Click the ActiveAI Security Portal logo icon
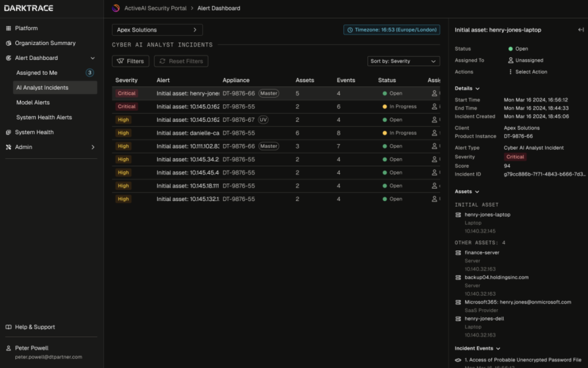The height and width of the screenshot is (368, 588). 116,8
